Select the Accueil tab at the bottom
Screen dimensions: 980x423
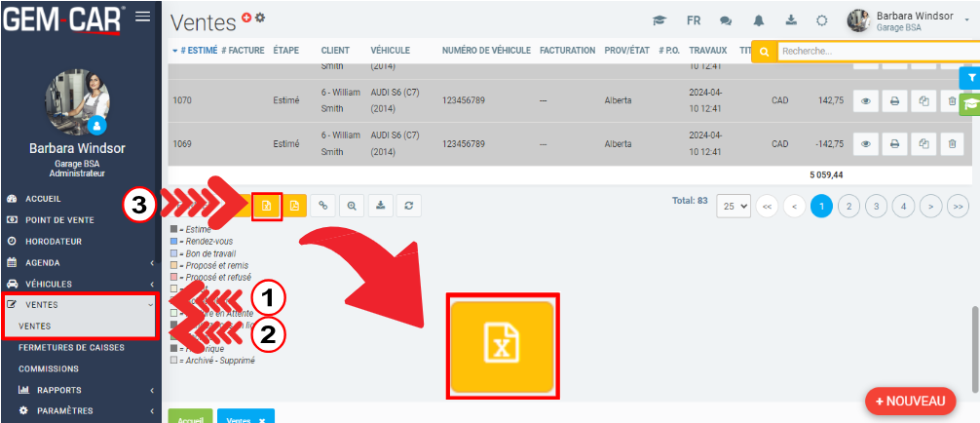(190, 416)
